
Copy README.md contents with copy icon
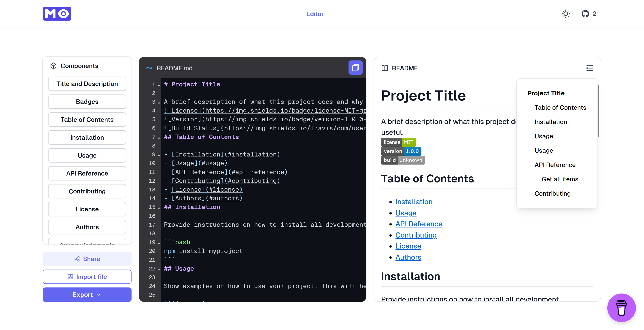(355, 68)
